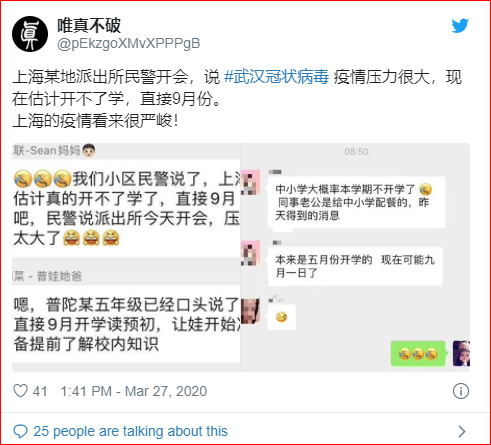Click message bubble mentioning 中小学大概率
This screenshot has height=445, width=491.
(356, 202)
